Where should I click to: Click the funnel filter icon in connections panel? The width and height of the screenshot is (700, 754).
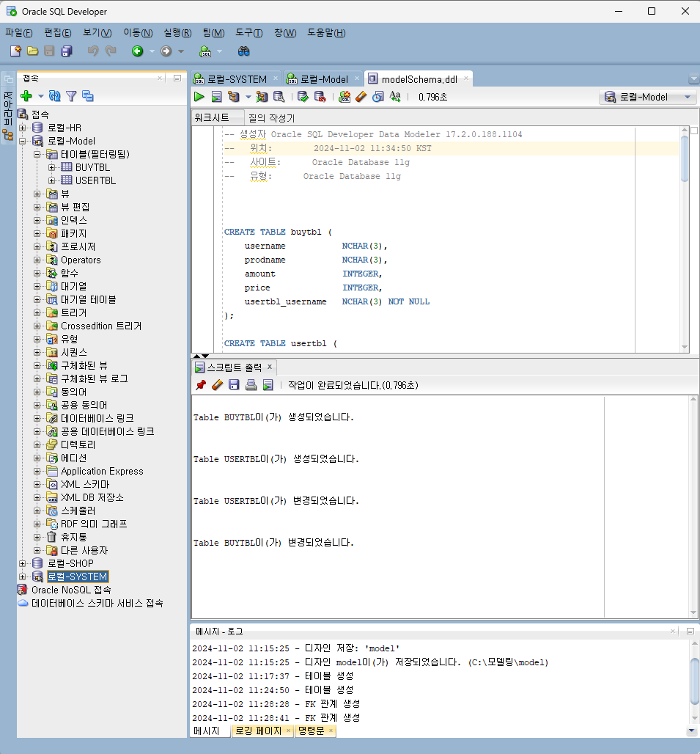click(71, 96)
